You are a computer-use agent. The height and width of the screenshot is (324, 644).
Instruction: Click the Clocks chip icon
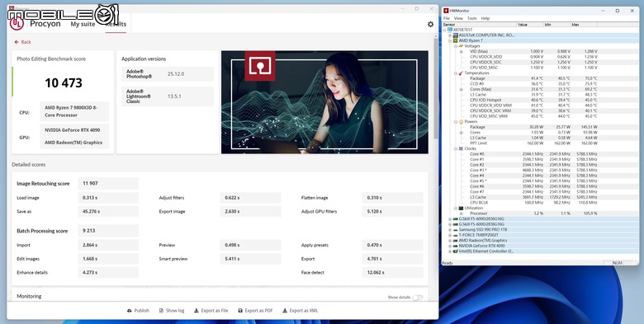pyautogui.click(x=461, y=148)
